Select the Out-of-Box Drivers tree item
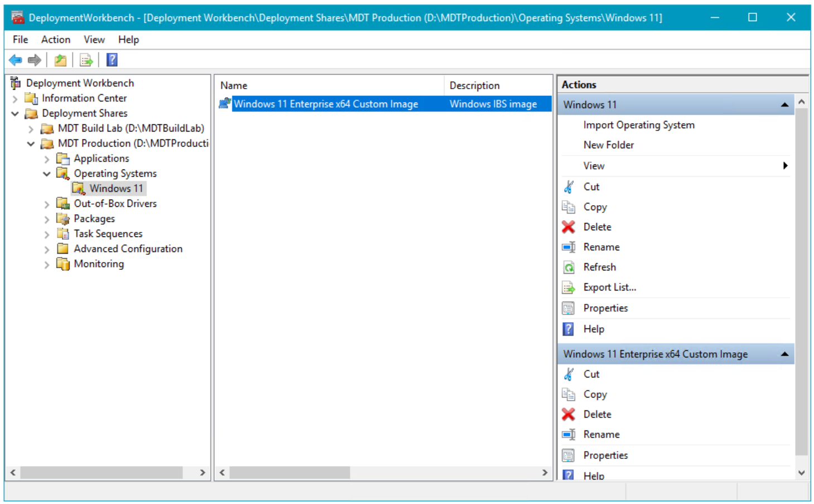The image size is (814, 504). point(115,204)
